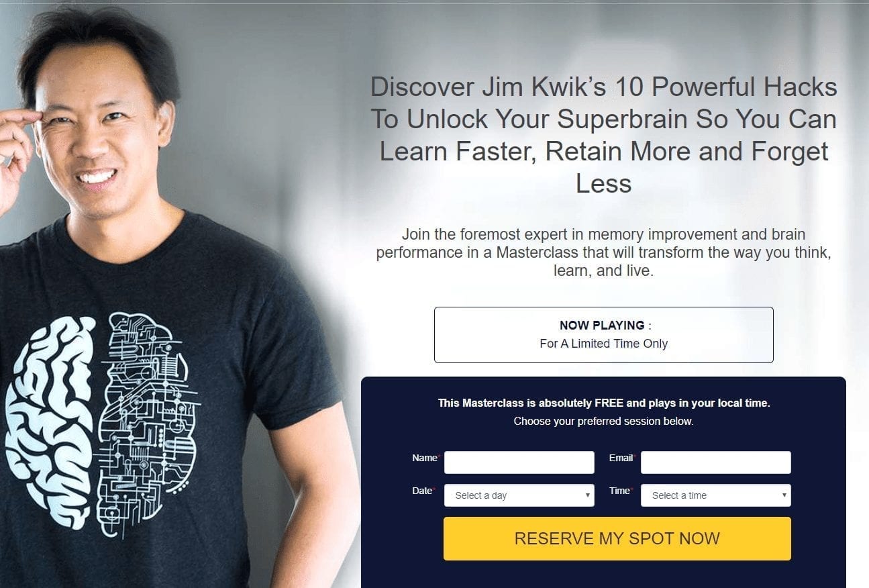Click the Name input field
Image resolution: width=869 pixels, height=588 pixels.
click(x=519, y=462)
